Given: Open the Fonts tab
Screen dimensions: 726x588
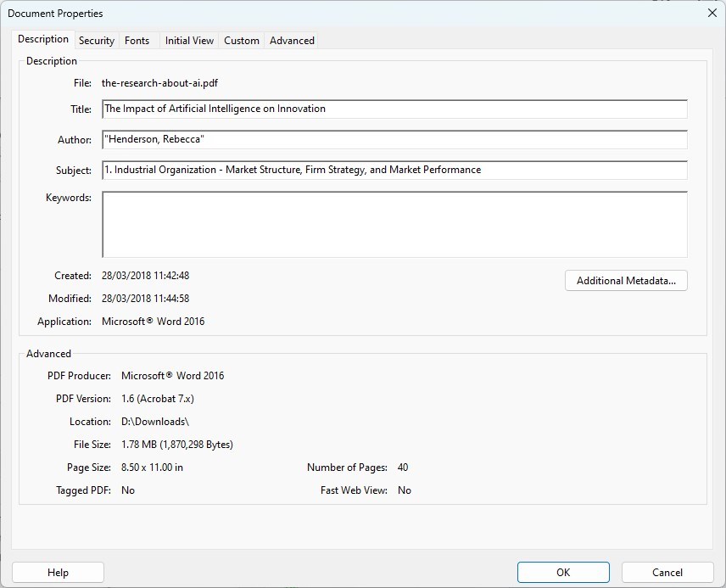Looking at the screenshot, I should point(137,41).
